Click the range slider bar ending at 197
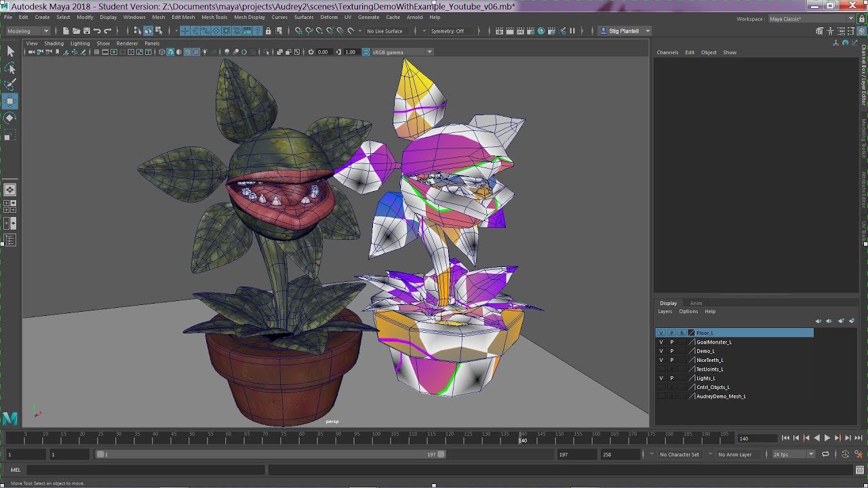 pyautogui.click(x=271, y=454)
